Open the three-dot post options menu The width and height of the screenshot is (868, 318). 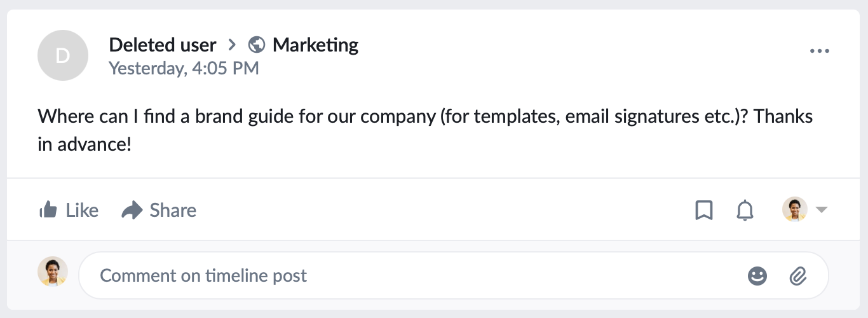tap(820, 52)
